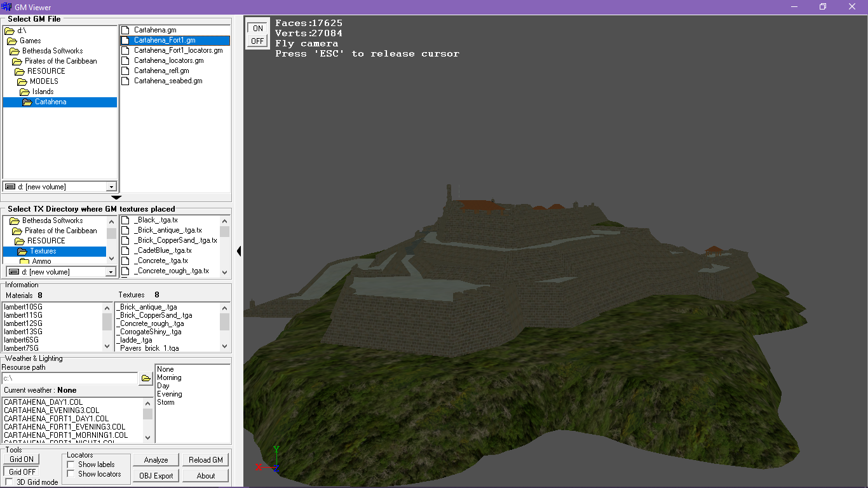This screenshot has width=868, height=488.
Task: Load the Cartahena_refl.gm file icon
Action: click(x=125, y=71)
